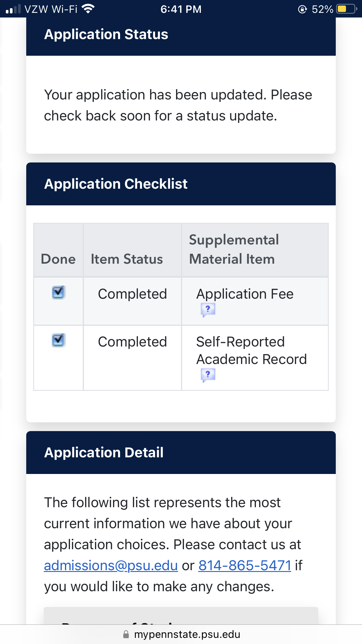The height and width of the screenshot is (644, 362).
Task: Tap the Application Status section header
Action: [106, 34]
